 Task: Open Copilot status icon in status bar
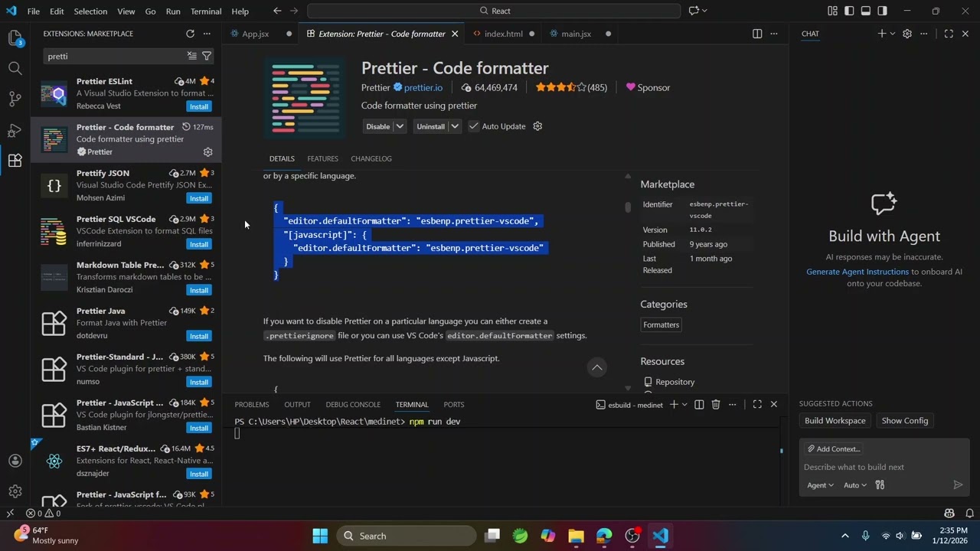tap(949, 514)
